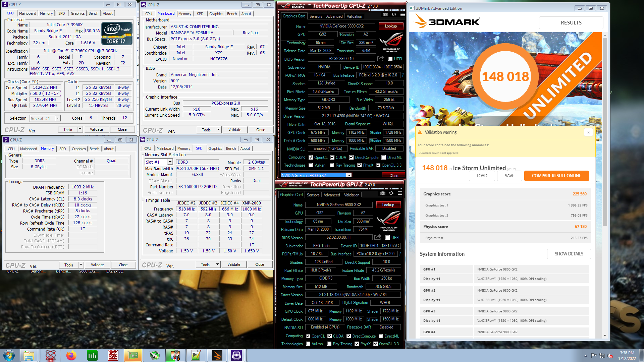Toggle the Ray Tracing checkbox in the upper GPU-Z window
This screenshot has height=362, width=644.
(332, 165)
